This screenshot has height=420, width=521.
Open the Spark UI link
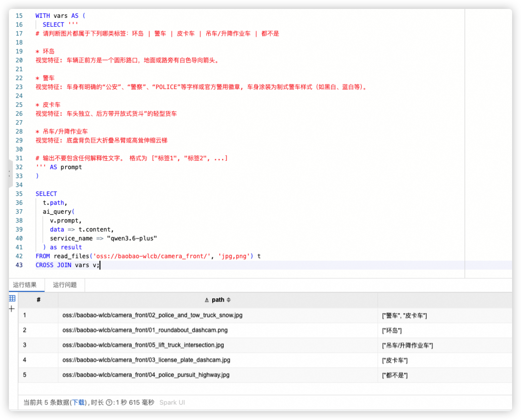(x=172, y=402)
